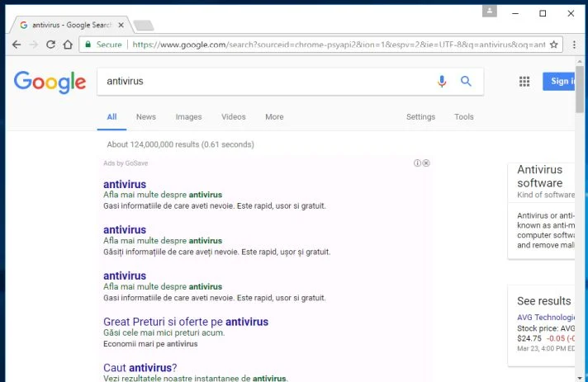
Task: Open the Caut antivirus? ad link
Action: tap(140, 367)
